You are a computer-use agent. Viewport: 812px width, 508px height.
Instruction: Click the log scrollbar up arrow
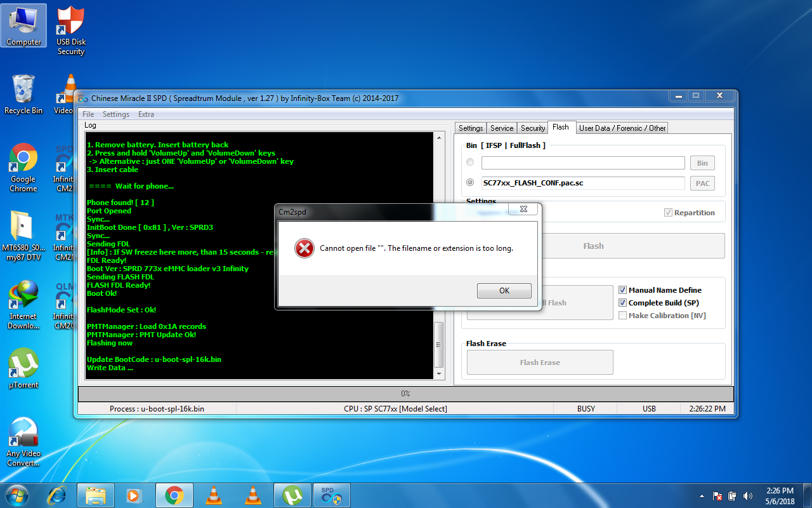(438, 138)
